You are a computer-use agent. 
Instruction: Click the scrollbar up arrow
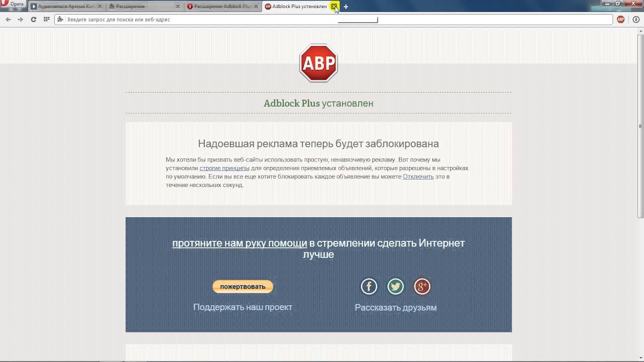640,30
